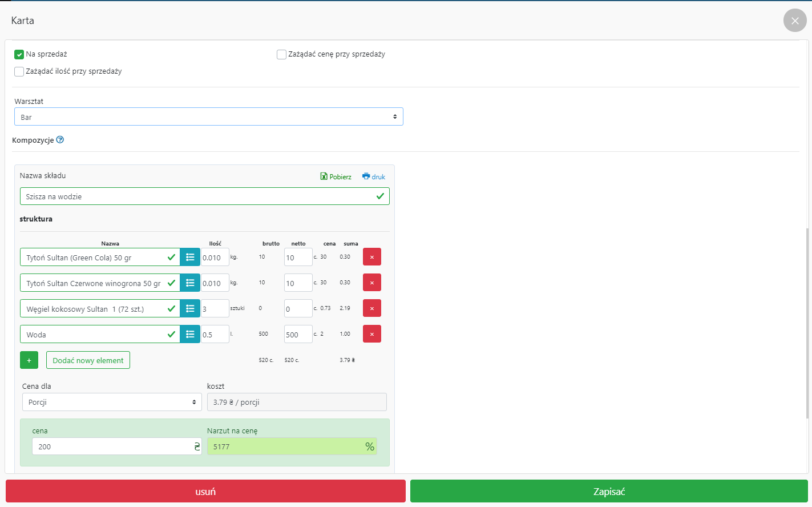The height and width of the screenshot is (507, 812).
Task: Expand the Cena dla Porcji dropdown
Action: [112, 402]
